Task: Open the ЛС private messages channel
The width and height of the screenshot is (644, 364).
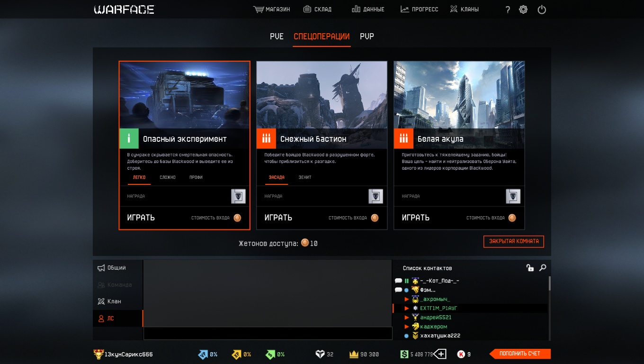Action: (x=118, y=318)
